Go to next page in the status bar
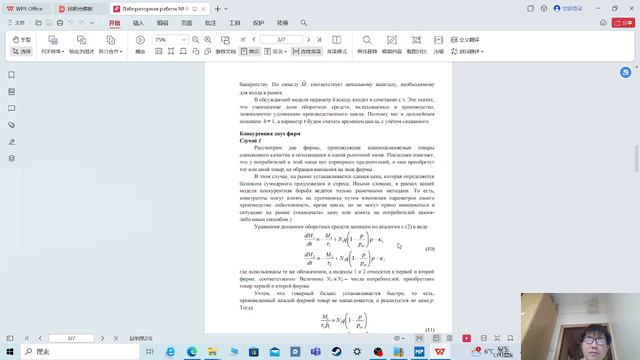This screenshot has width=640, height=360. 102,338
